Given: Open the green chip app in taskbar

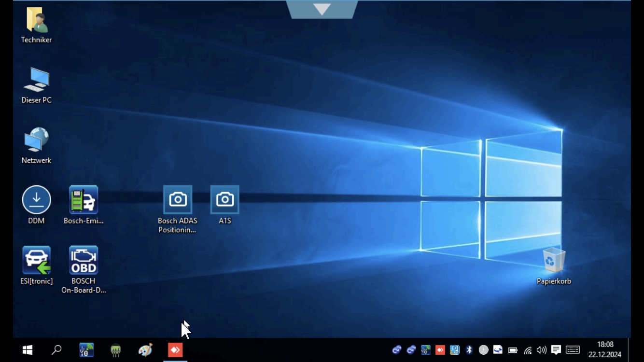Looking at the screenshot, I should click(x=115, y=350).
